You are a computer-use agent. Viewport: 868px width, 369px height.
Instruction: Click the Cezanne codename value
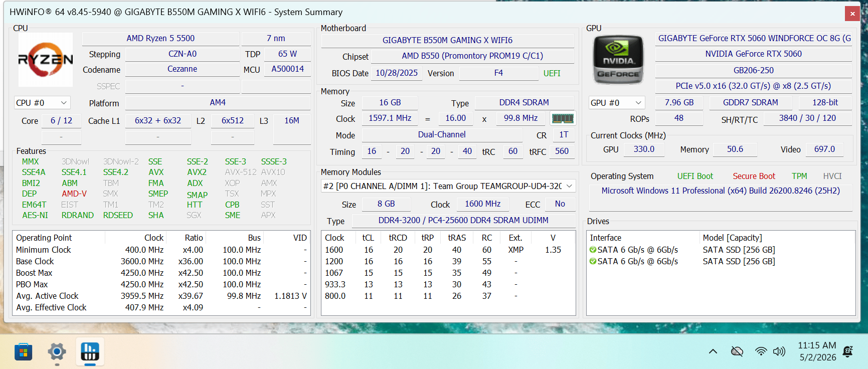coord(182,69)
